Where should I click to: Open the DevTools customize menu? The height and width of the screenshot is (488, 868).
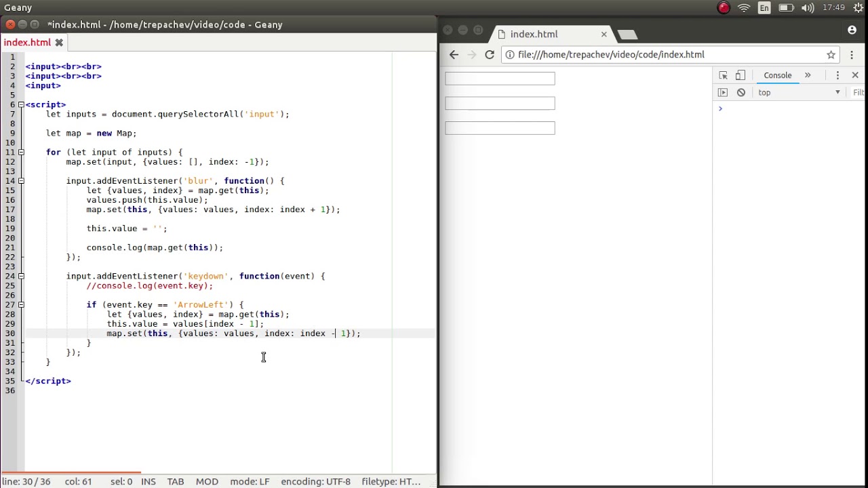click(x=837, y=75)
